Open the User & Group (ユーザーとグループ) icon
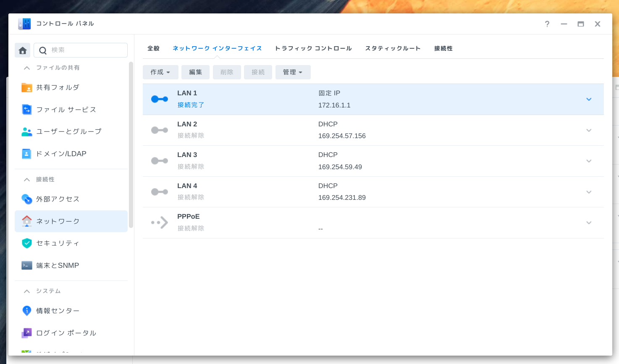Image resolution: width=619 pixels, height=364 pixels. coord(27,131)
